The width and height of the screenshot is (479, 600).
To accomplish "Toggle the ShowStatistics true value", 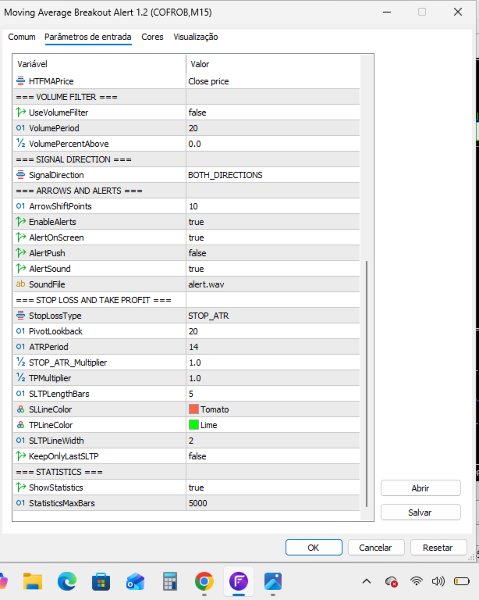I will (273, 488).
